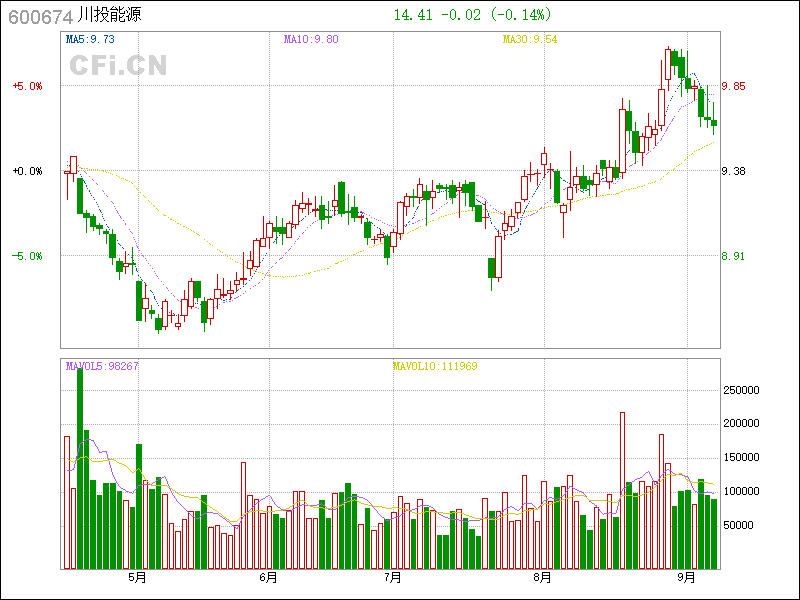Screen dimensions: 800x600
Task: Click the MAVOL10:111969 volume label
Action: coord(434,366)
